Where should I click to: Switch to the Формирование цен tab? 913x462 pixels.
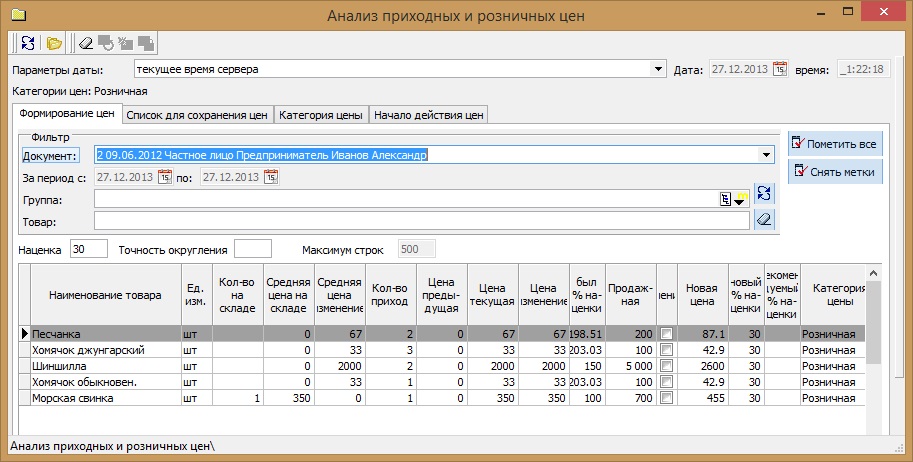pyautogui.click(x=67, y=113)
